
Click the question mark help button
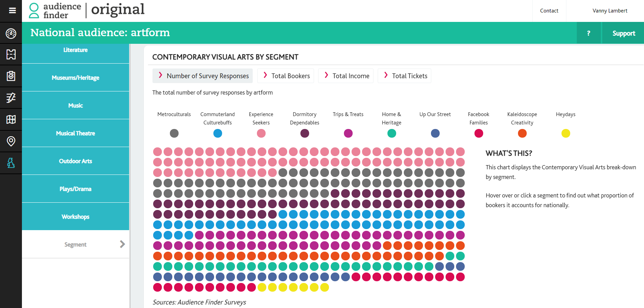pos(589,33)
